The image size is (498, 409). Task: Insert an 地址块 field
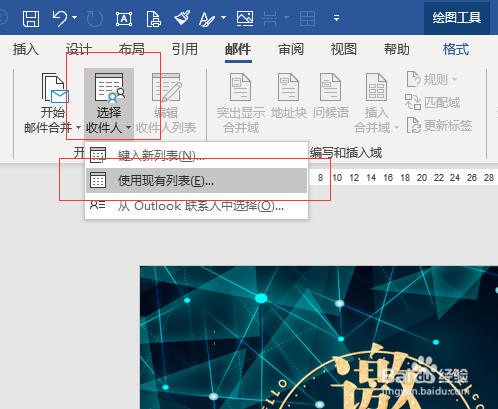point(289,97)
